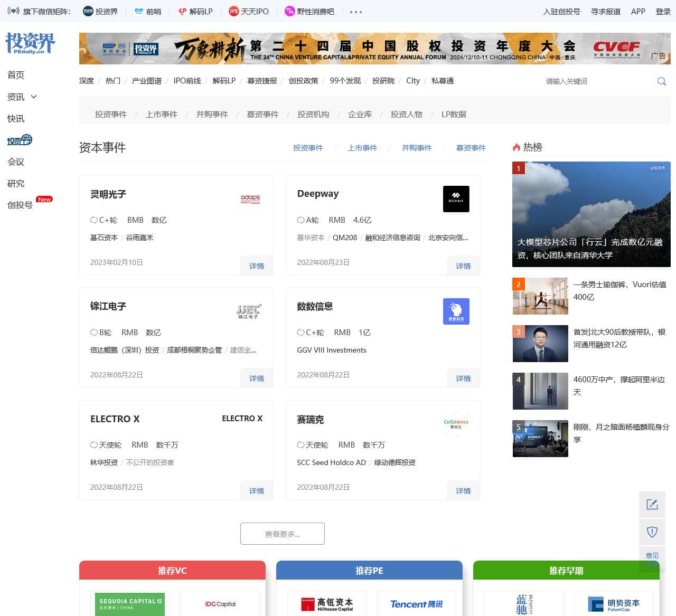
Task: Open hot-list thumbnail number 2 yoga image
Action: 540,296
